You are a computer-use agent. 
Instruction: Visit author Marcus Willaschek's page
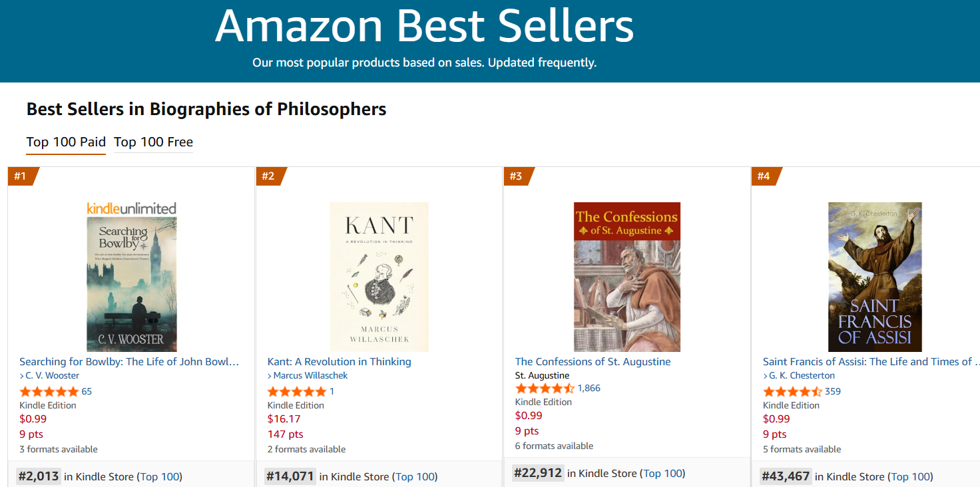[310, 376]
